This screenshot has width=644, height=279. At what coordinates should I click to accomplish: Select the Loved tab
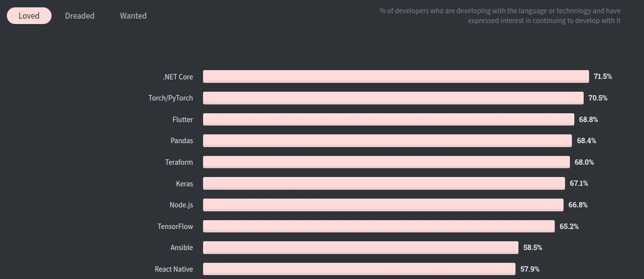[x=29, y=16]
